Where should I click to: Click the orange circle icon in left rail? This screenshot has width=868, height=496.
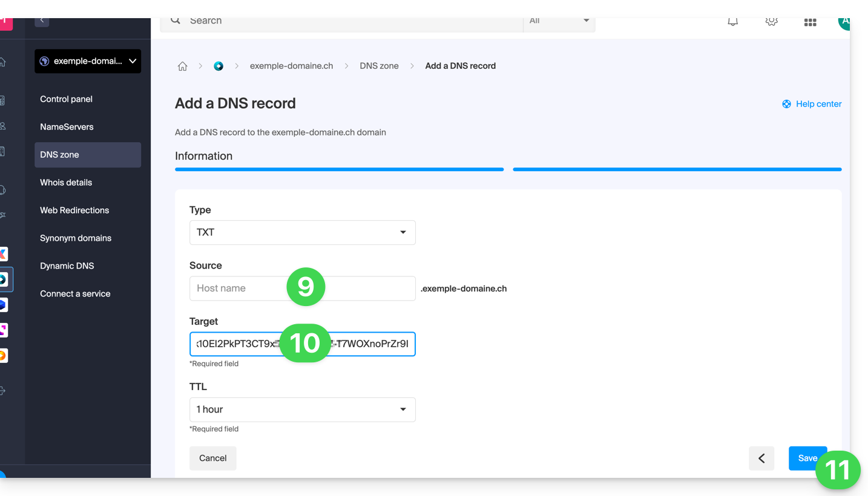3,356
